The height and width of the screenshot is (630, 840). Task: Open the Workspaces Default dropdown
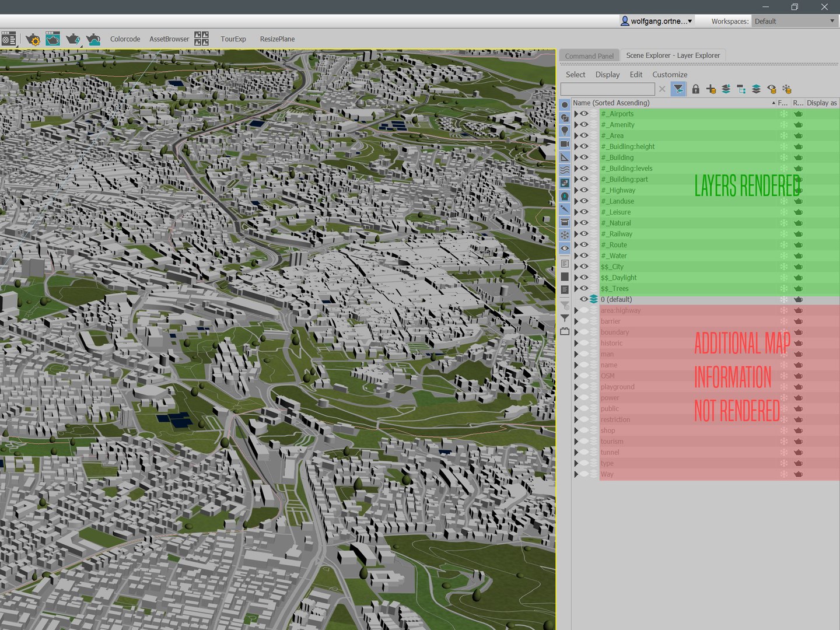tap(795, 21)
